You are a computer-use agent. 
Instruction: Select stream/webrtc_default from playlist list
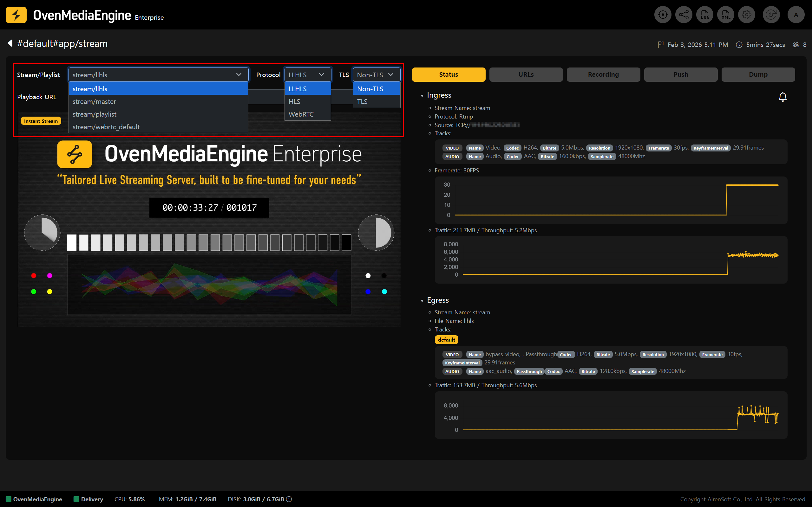tap(106, 127)
